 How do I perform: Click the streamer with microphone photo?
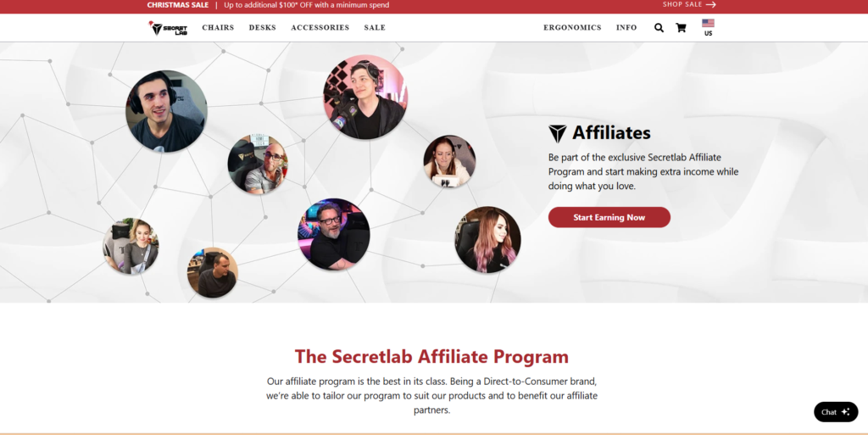coord(365,97)
